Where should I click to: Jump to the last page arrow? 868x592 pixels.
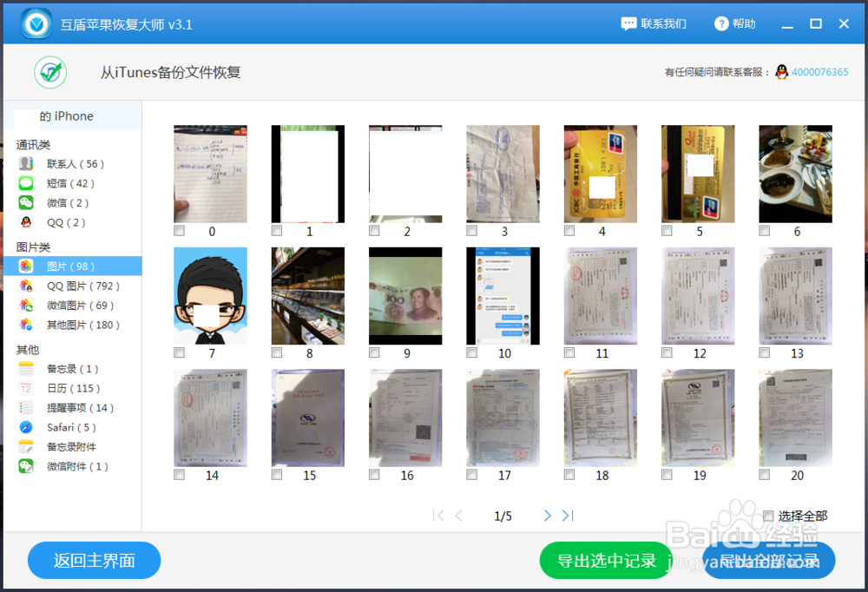[x=568, y=516]
